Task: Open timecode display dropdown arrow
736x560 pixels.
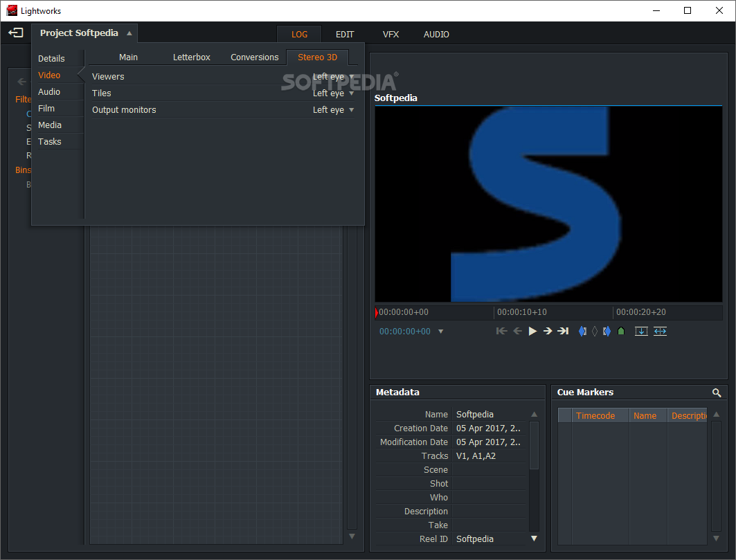Action: point(441,332)
